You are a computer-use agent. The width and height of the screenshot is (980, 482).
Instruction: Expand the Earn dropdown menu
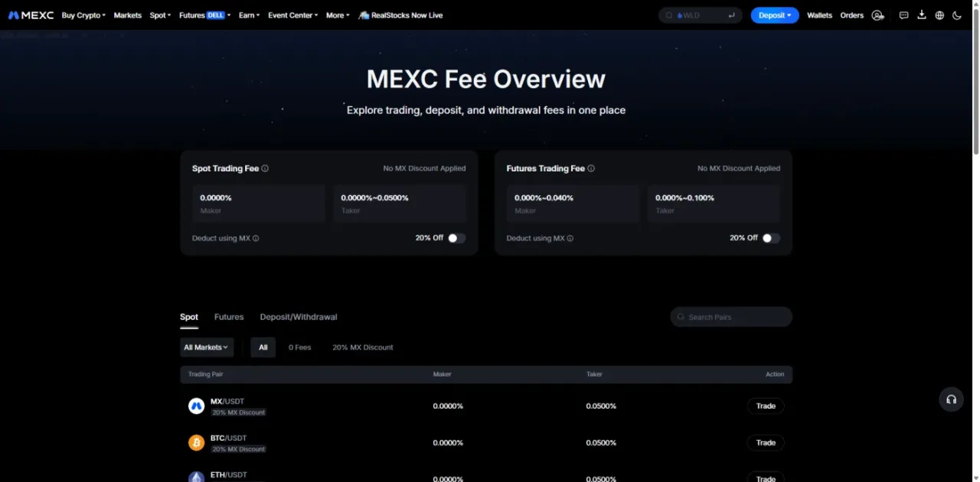tap(249, 15)
